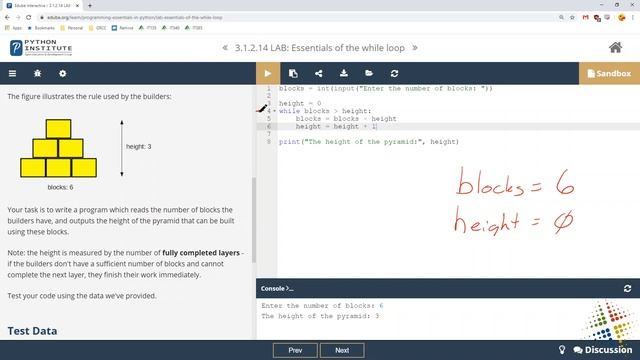Click the browser profile avatar

[x=622, y=18]
